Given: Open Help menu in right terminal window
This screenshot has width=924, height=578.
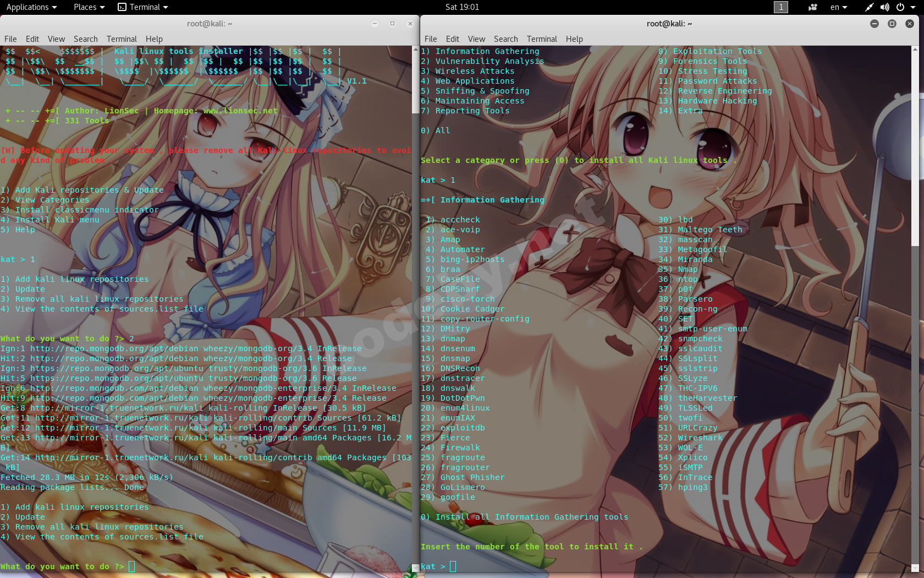Looking at the screenshot, I should tap(574, 39).
